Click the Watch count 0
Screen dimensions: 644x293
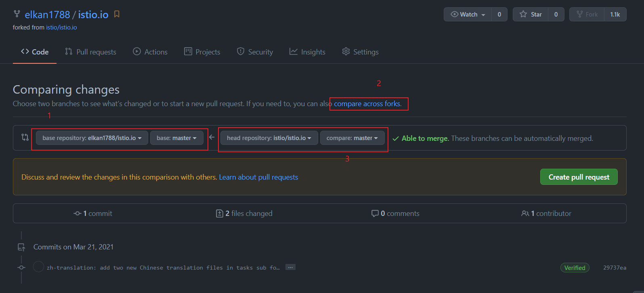499,14
